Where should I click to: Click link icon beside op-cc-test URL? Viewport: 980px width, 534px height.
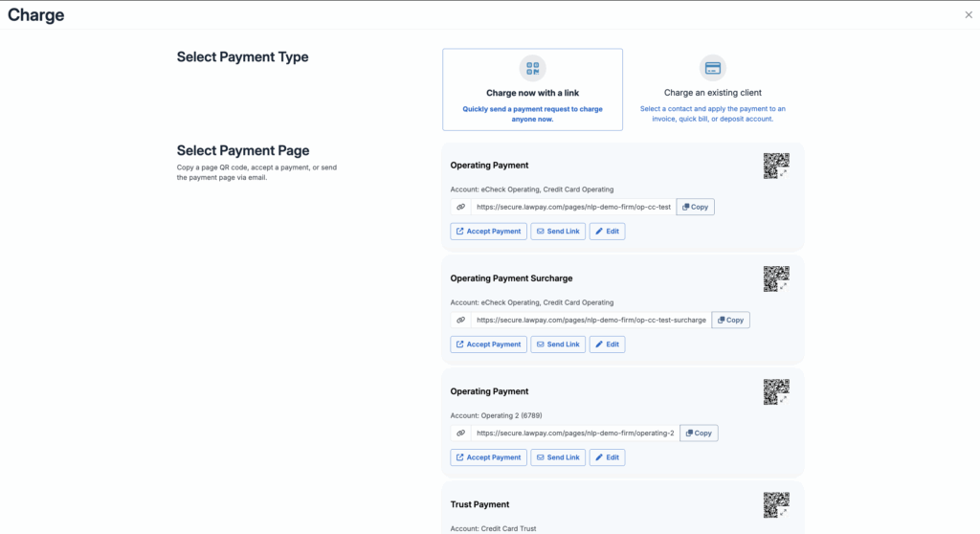[x=460, y=207]
